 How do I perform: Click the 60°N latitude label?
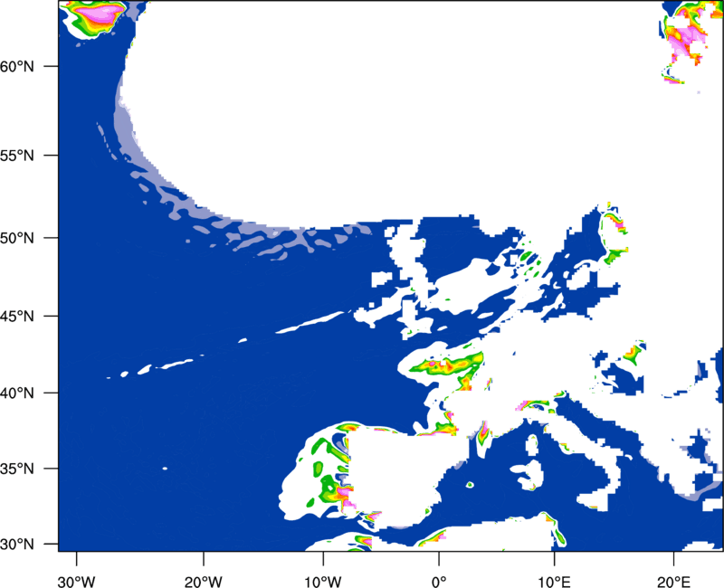pos(17,66)
